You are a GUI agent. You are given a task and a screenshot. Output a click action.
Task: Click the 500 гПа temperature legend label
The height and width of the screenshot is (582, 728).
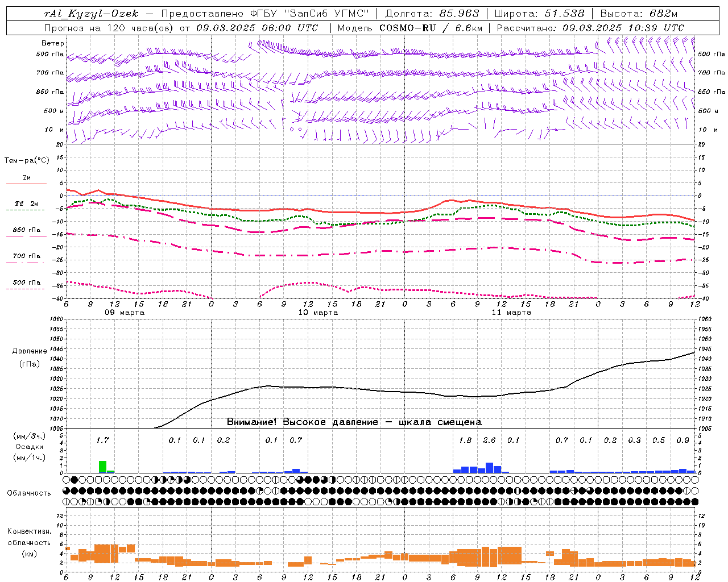tap(27, 282)
